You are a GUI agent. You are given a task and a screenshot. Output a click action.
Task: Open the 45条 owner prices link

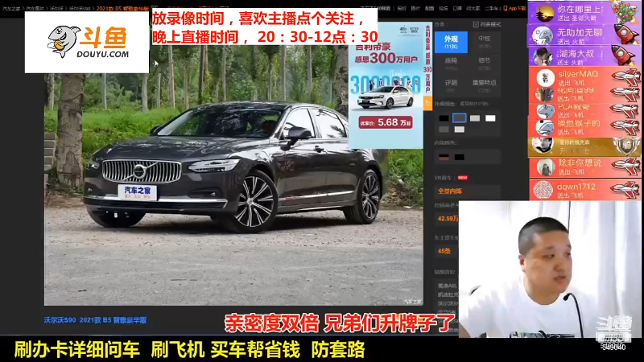(x=444, y=251)
